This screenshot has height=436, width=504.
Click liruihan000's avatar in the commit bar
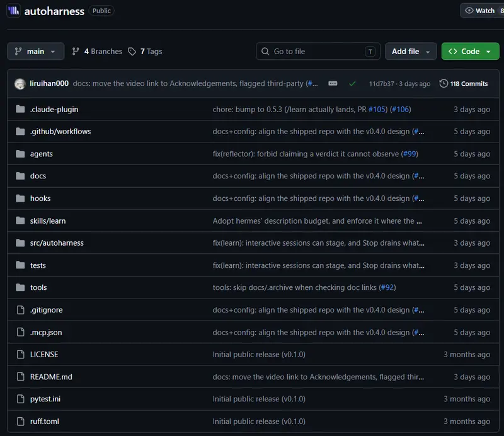20,84
